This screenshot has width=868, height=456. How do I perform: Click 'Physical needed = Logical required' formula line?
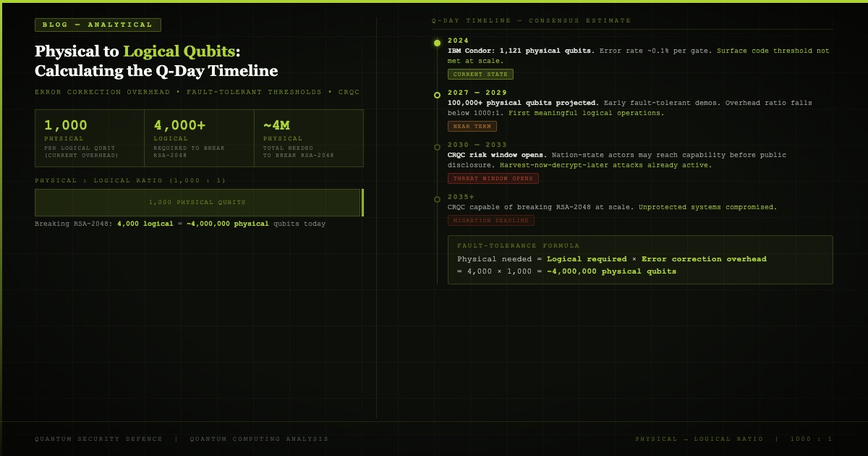[612, 259]
